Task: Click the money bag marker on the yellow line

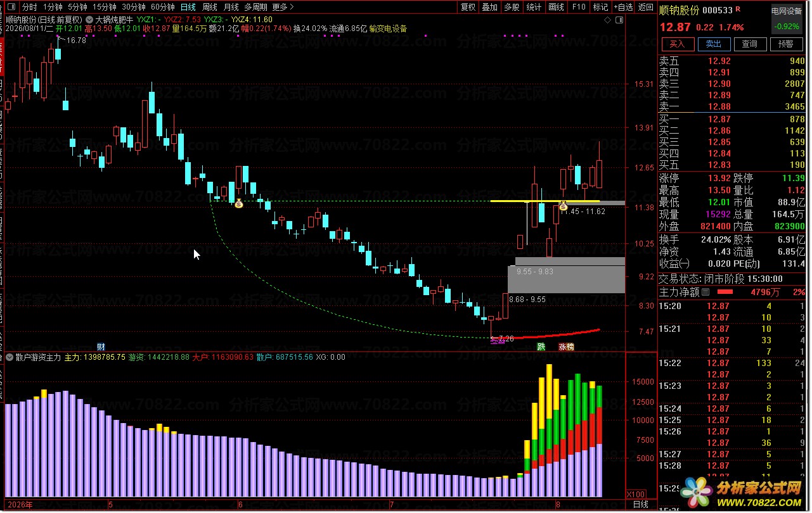Action: click(x=563, y=205)
